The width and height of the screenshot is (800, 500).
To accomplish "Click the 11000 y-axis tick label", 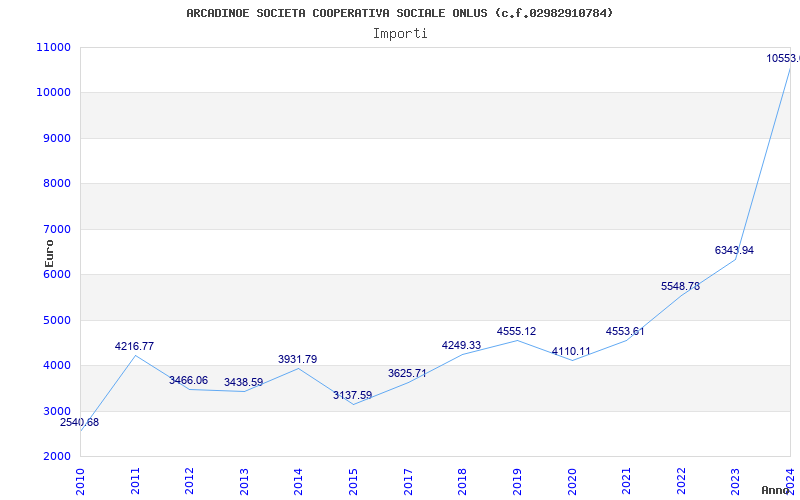I will (x=53, y=47).
